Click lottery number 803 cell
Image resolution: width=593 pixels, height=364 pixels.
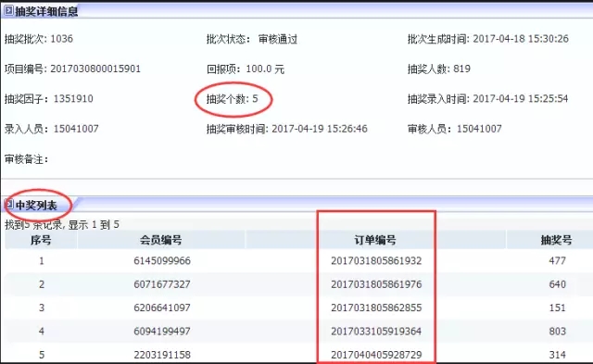click(x=558, y=331)
